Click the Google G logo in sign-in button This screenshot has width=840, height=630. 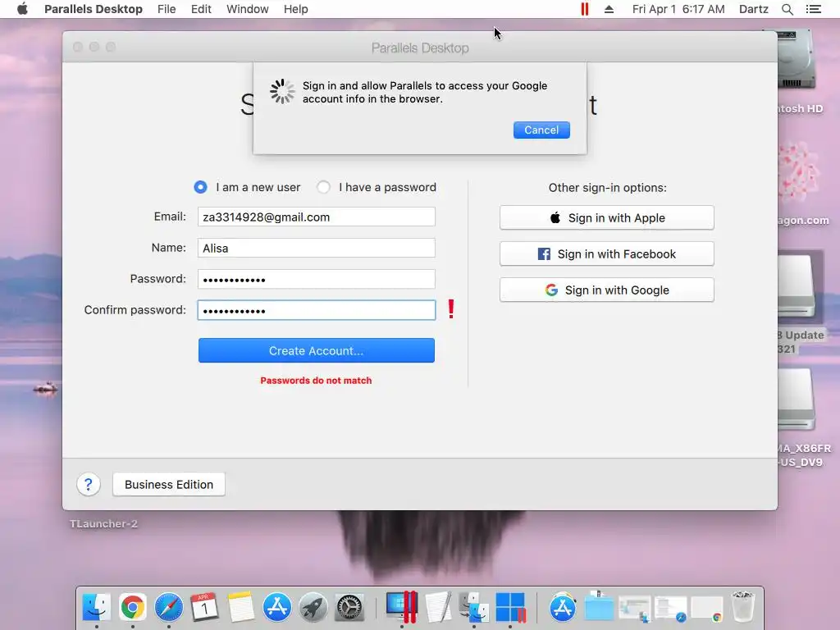point(551,290)
